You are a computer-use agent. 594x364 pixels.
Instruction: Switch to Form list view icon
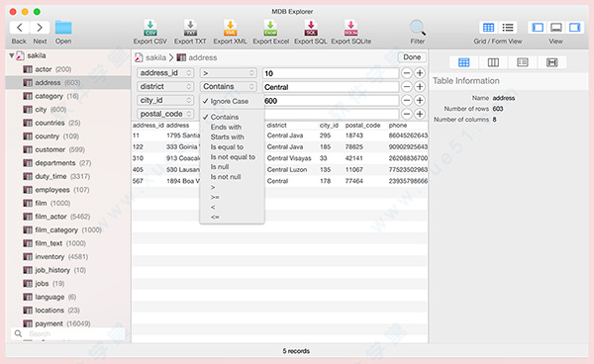coord(508,28)
